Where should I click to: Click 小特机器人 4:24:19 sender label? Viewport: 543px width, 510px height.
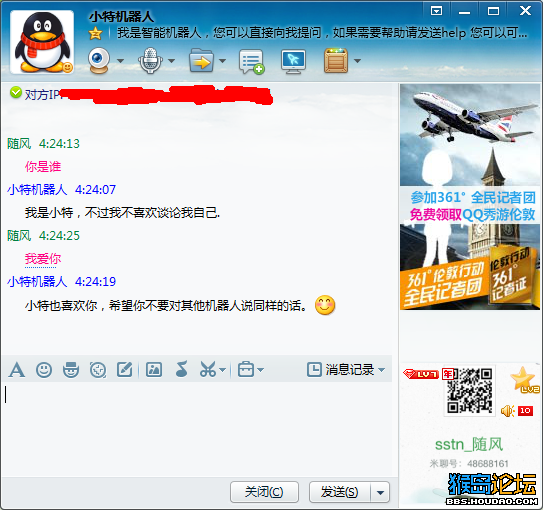pyautogui.click(x=61, y=281)
